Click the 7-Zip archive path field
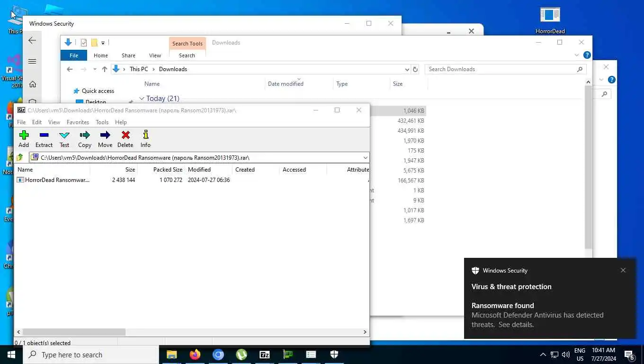Viewport: 644px width, 364px height. point(199,157)
